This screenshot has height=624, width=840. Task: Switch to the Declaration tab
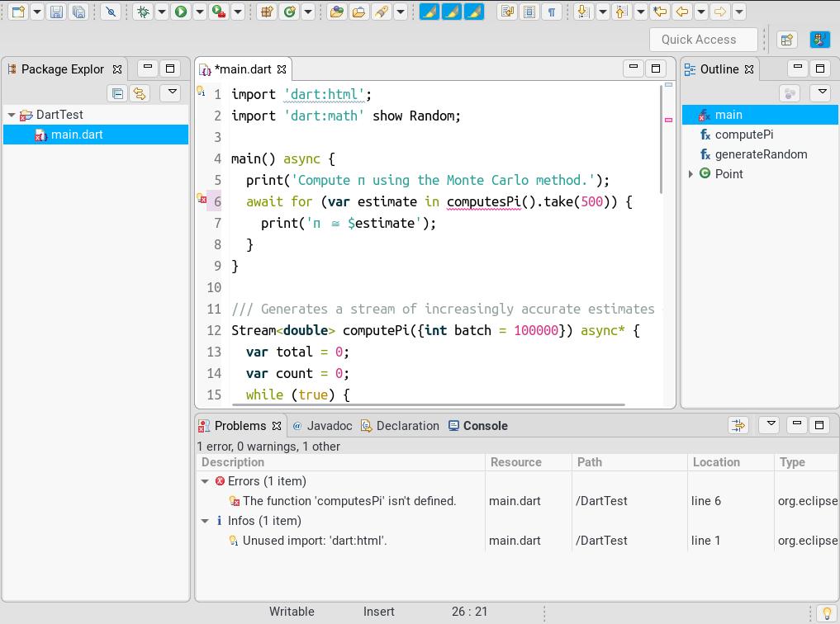pos(400,426)
